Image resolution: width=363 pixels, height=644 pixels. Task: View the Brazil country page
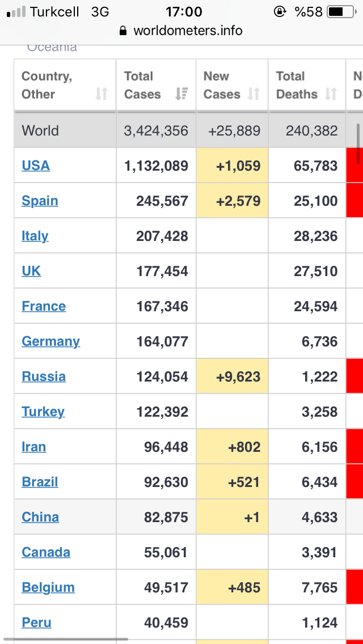pos(40,482)
